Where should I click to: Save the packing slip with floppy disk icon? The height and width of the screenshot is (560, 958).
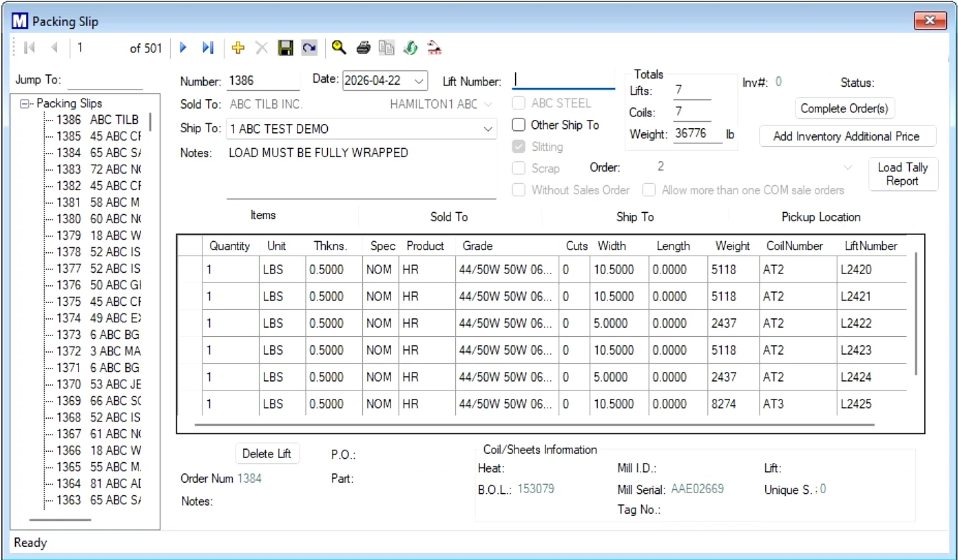point(285,48)
